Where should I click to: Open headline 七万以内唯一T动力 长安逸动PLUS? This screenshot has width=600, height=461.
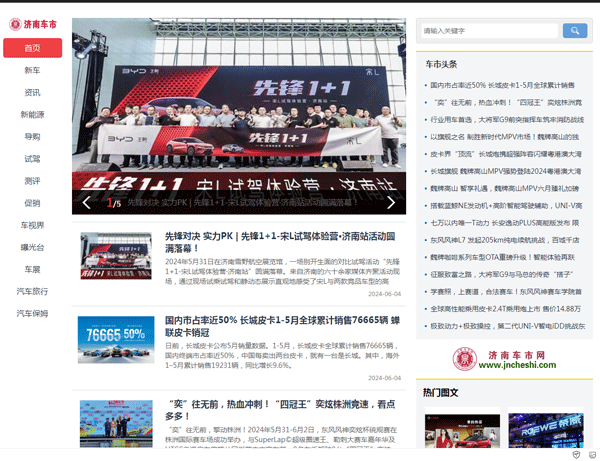(504, 223)
